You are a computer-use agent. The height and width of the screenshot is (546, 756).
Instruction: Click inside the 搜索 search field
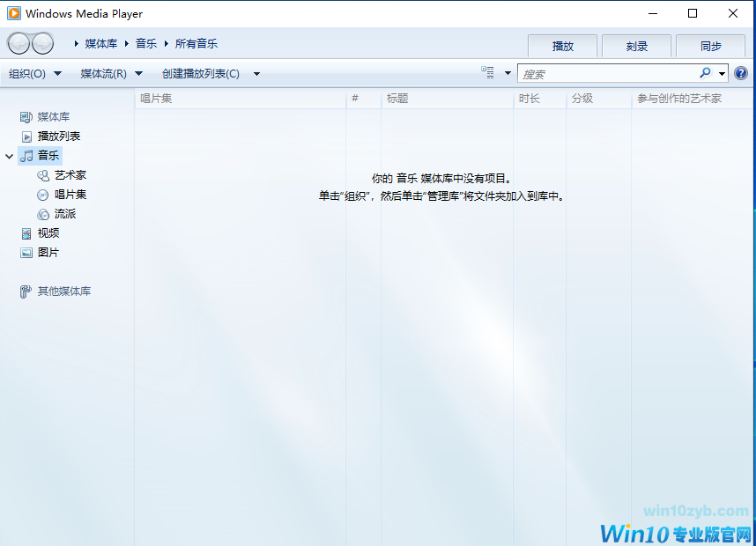[x=608, y=73]
